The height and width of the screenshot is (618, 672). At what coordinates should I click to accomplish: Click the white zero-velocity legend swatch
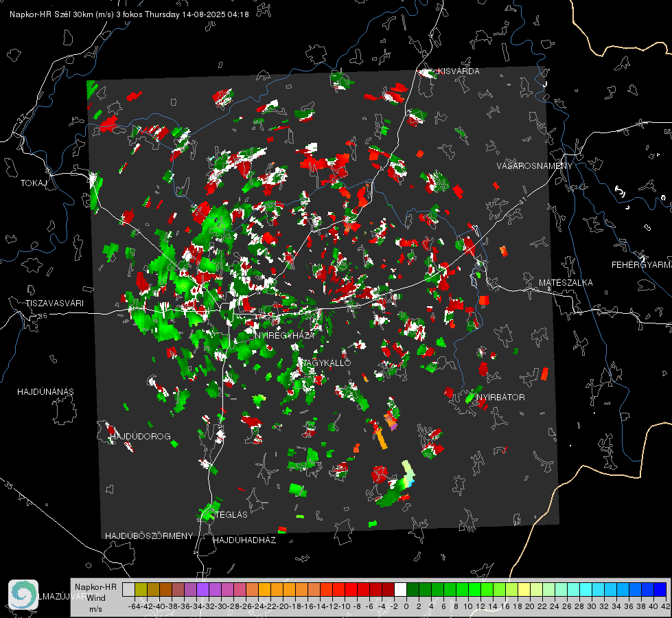(400, 589)
